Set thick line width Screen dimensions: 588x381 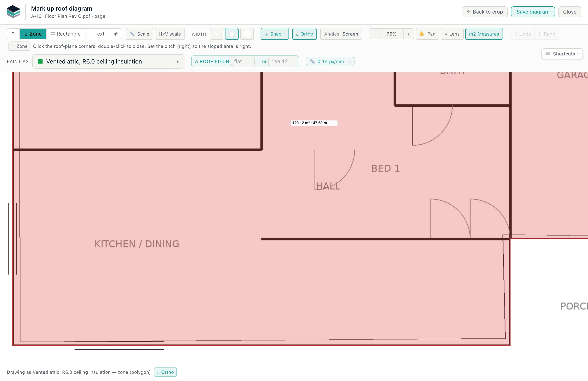(247, 34)
